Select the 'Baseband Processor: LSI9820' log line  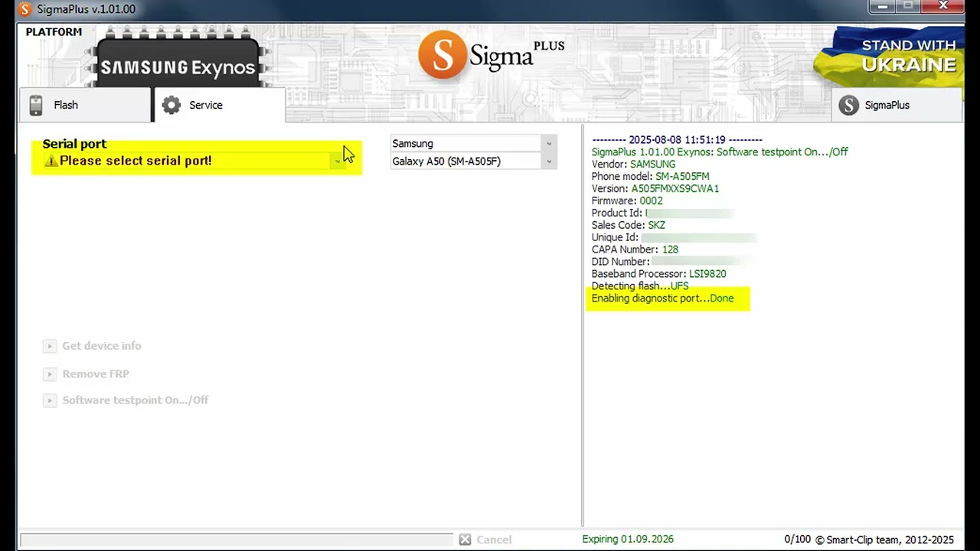[x=658, y=274]
